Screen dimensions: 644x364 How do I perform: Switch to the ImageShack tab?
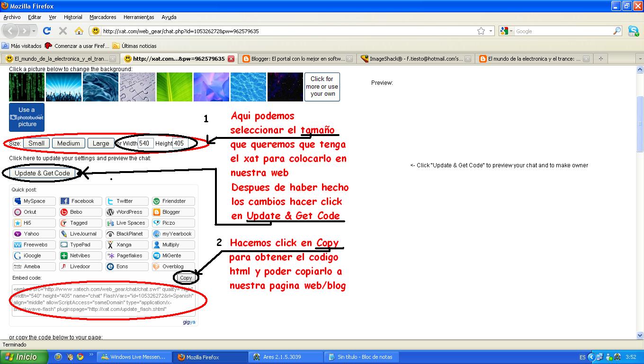[x=416, y=59]
